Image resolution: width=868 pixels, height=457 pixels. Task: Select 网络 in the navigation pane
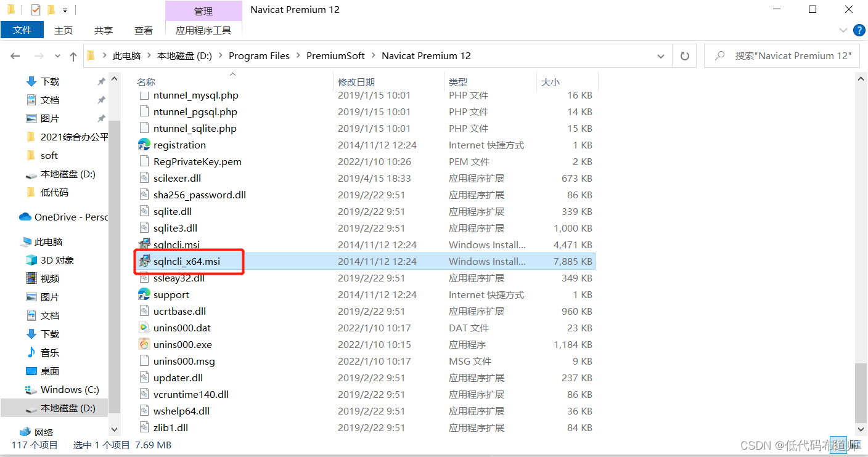36,432
